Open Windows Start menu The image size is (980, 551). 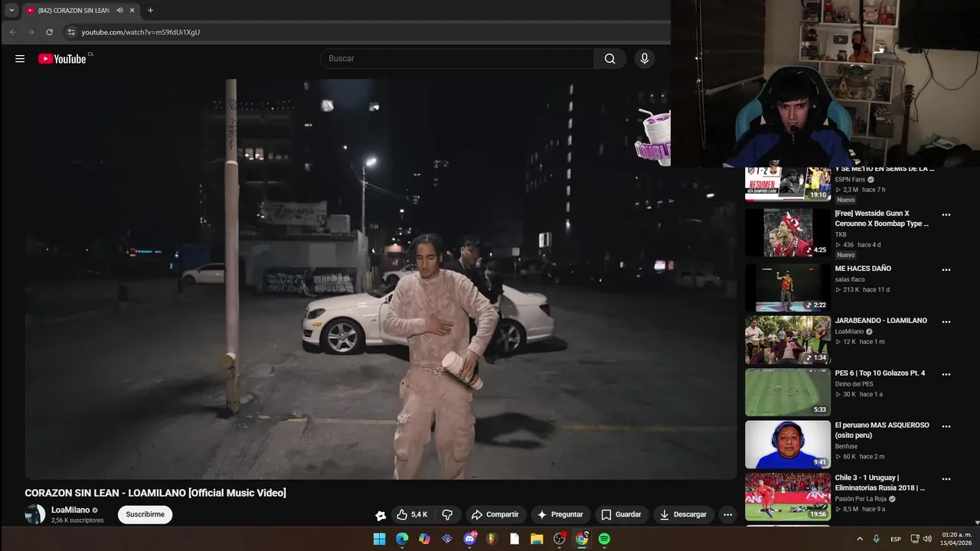point(380,539)
